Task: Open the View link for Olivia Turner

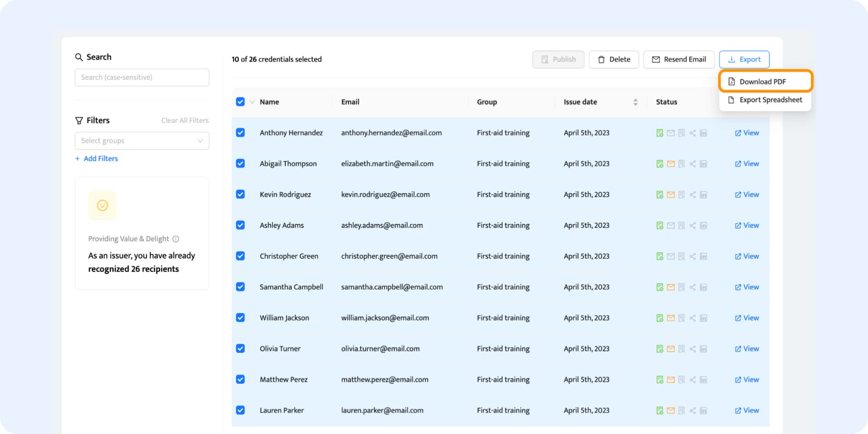Action: 747,349
